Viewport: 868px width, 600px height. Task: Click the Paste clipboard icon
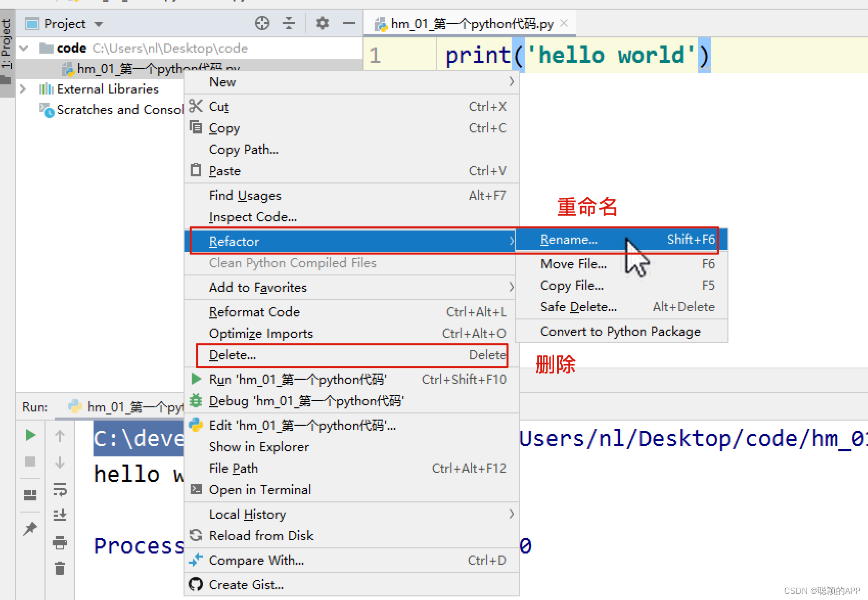[x=196, y=170]
